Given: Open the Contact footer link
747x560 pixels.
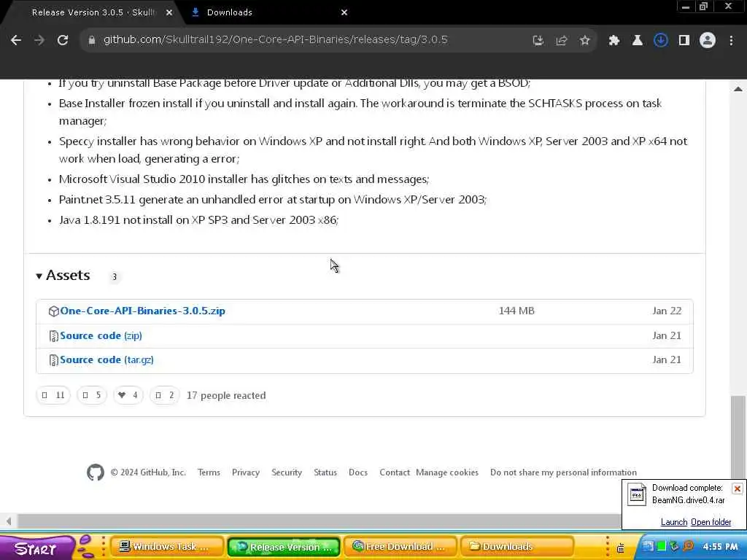Looking at the screenshot, I should (395, 472).
